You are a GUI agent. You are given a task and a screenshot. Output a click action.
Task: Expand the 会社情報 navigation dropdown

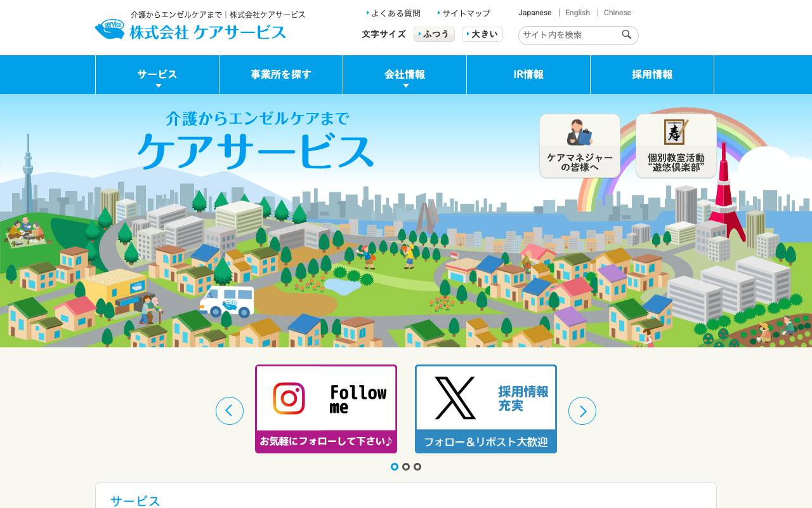click(404, 74)
